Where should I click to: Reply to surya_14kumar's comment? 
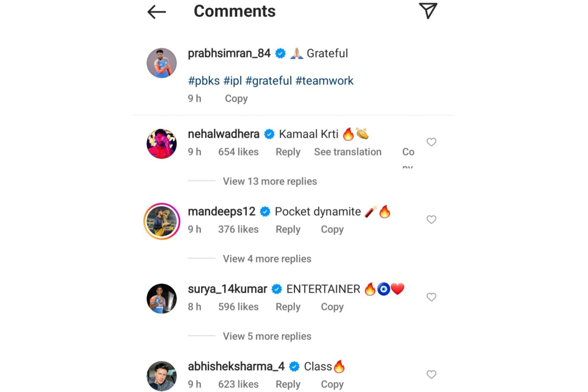287,307
